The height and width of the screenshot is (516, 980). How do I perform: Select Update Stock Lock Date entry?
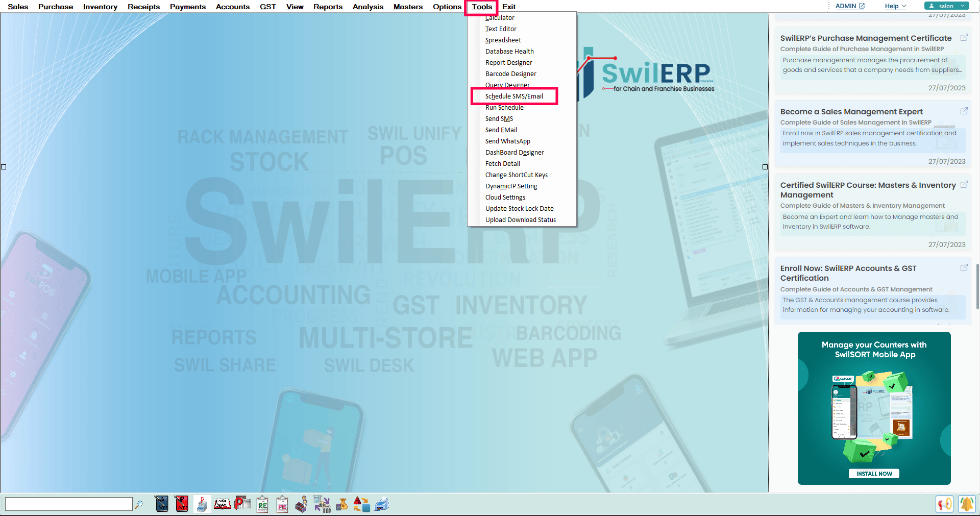tap(522, 208)
